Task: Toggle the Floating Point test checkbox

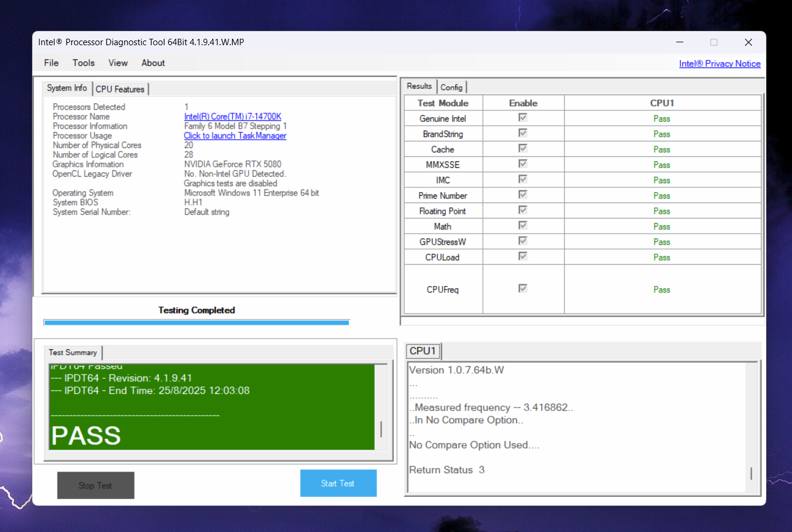Action: (523, 210)
